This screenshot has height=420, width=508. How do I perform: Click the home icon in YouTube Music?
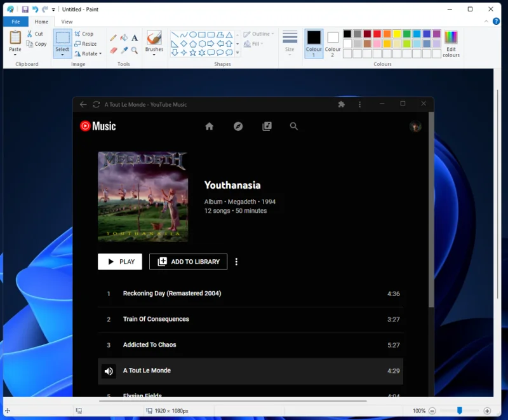210,126
